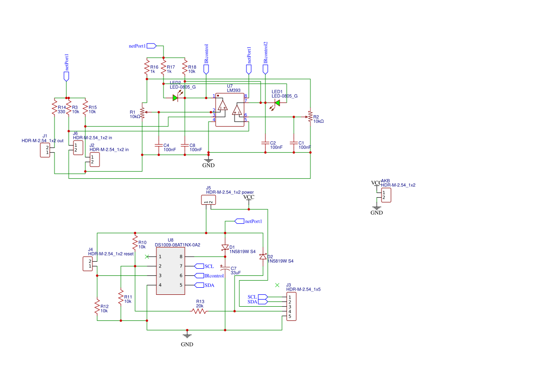This screenshot has width=554, height=392.
Task: Click the green X marker on pin 1 of U8
Action: pyautogui.click(x=147, y=255)
